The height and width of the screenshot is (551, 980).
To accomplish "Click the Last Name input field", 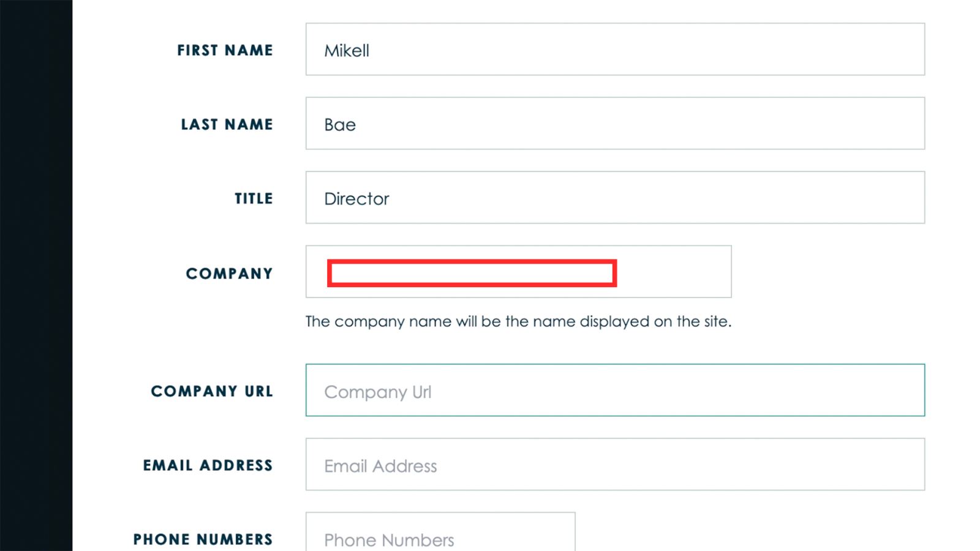I will point(615,124).
